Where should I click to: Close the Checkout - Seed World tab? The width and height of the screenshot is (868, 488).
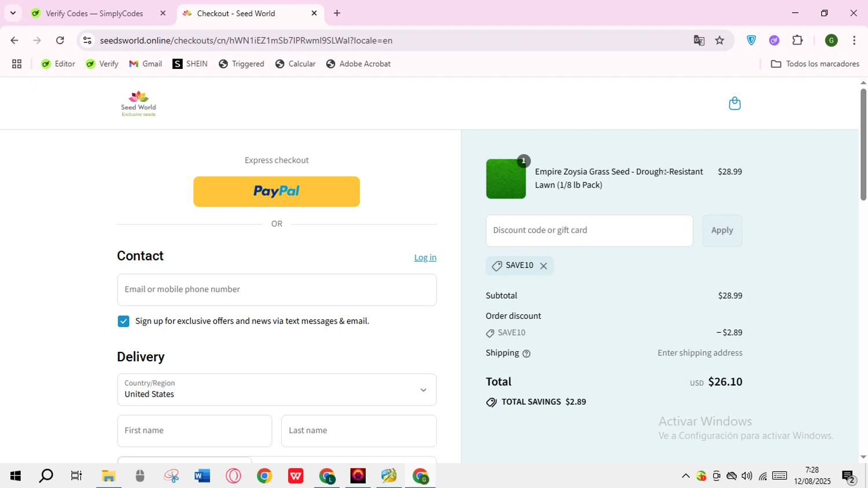tap(314, 13)
